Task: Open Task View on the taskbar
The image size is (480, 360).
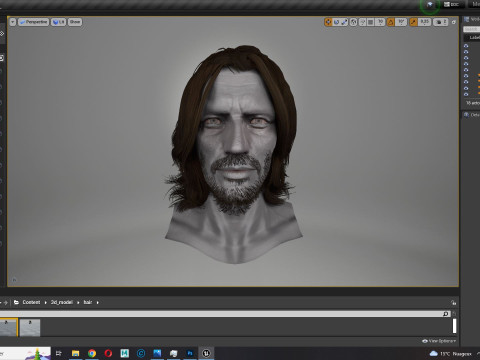Action: click(x=59, y=353)
